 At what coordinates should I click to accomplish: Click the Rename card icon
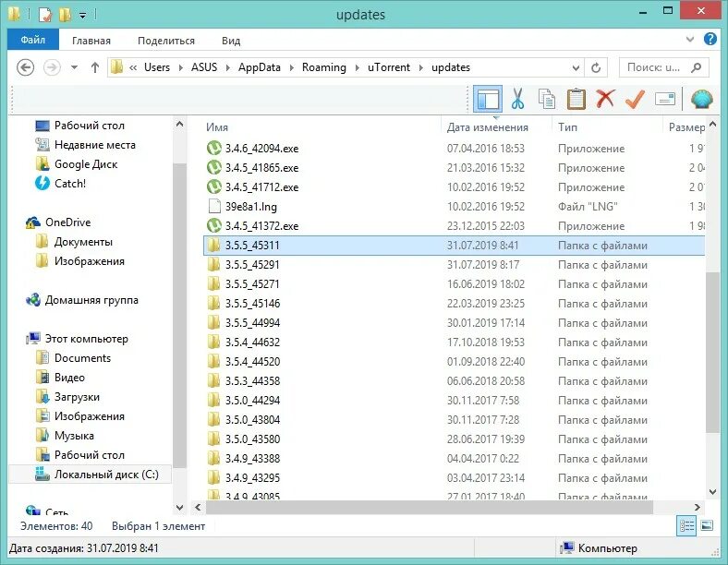[x=665, y=99]
